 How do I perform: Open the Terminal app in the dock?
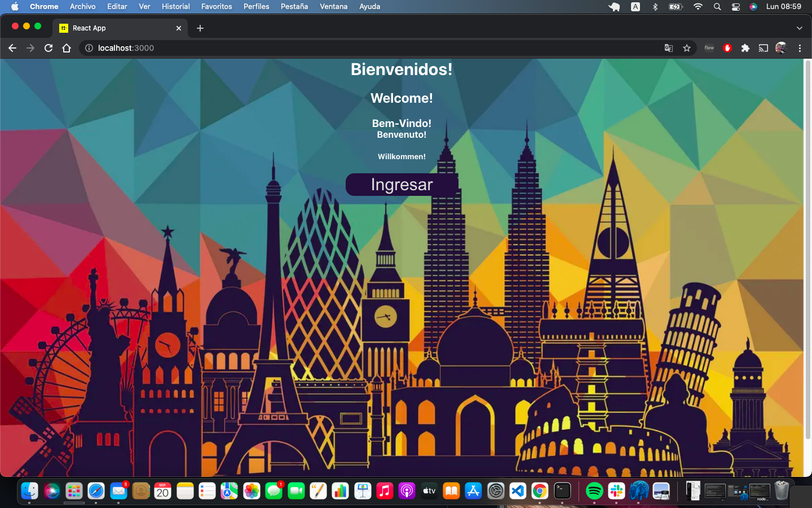562,491
